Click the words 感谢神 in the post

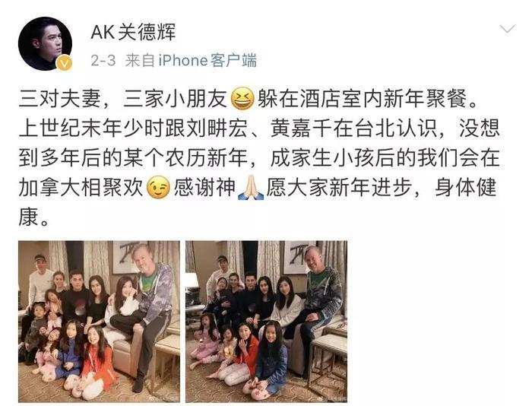coord(204,188)
